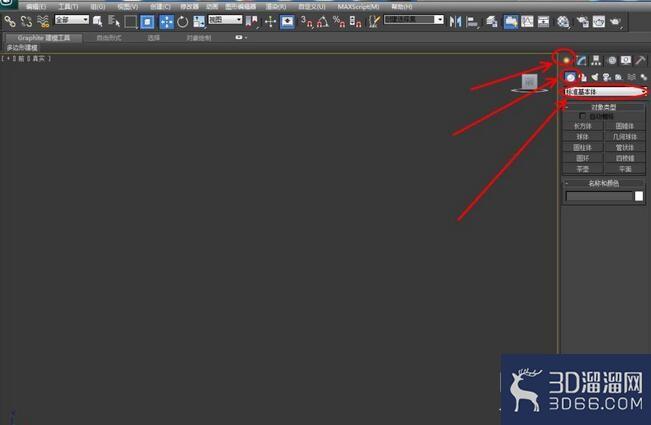Switch to the 对象绘制 ribbon tab
Screen dimensions: 651x425
pos(198,38)
